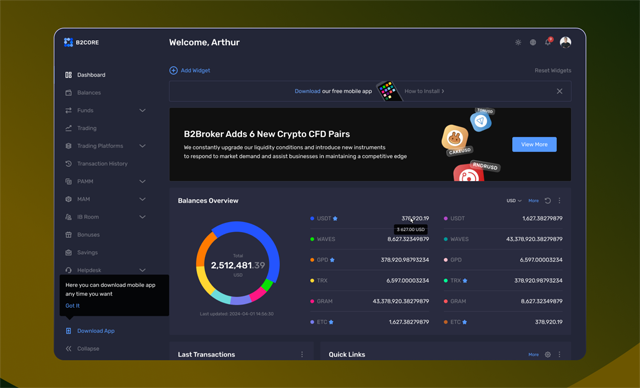Refresh the Balances Overview widget

(x=548, y=201)
